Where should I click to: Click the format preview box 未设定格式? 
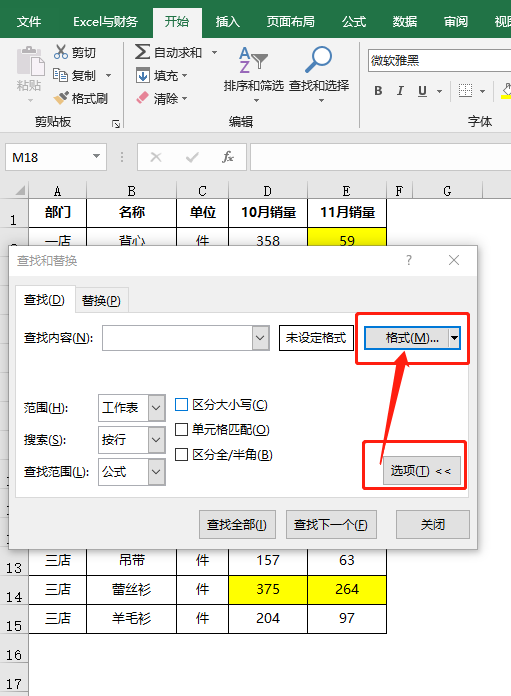(316, 338)
